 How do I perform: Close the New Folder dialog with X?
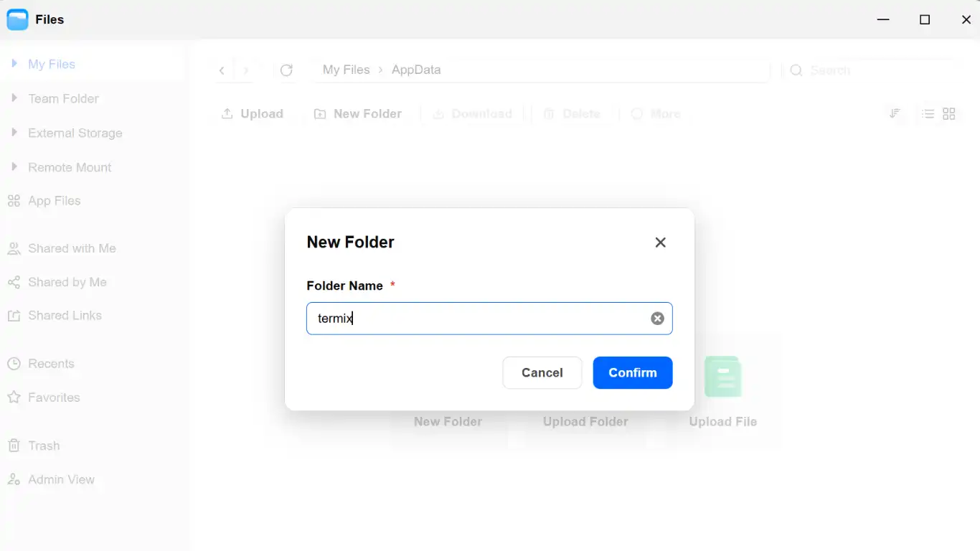(x=661, y=242)
